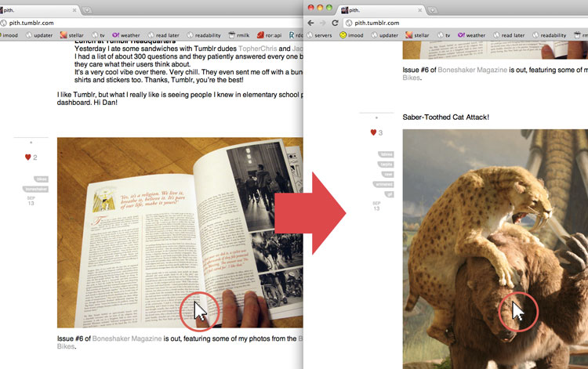
Task: Reload the page in the right window
Action: [x=335, y=23]
